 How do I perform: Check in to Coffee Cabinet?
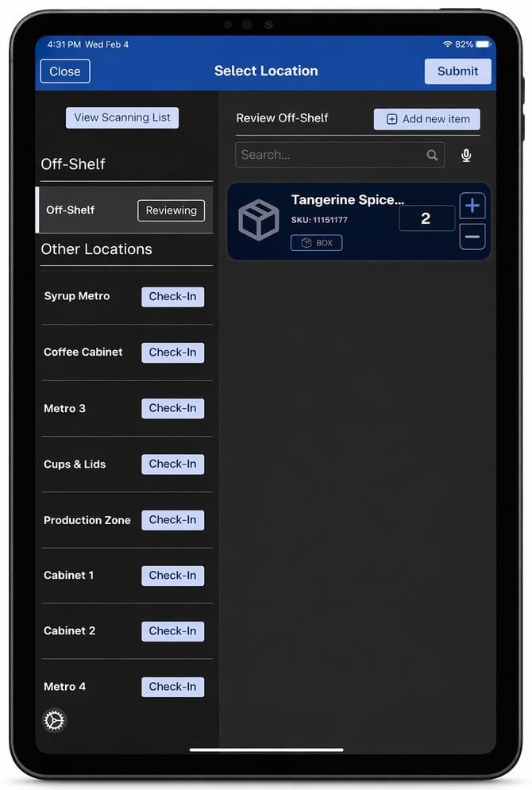[x=173, y=353]
